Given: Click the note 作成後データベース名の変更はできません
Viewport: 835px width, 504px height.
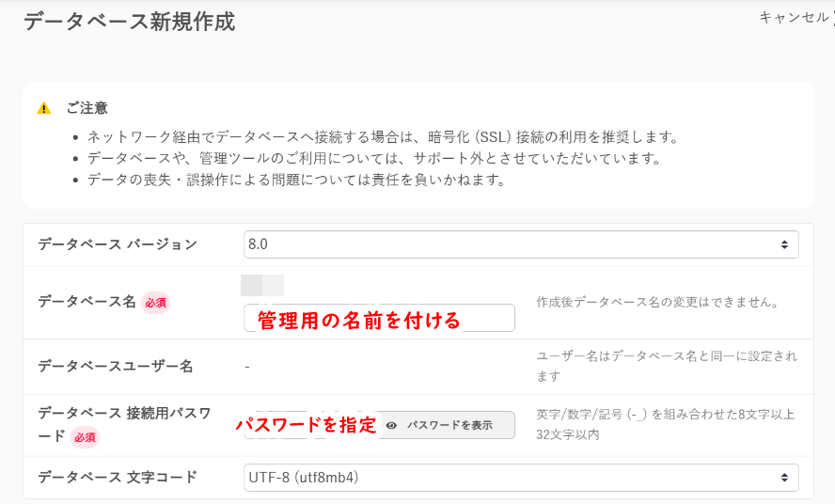Looking at the screenshot, I should click(656, 303).
